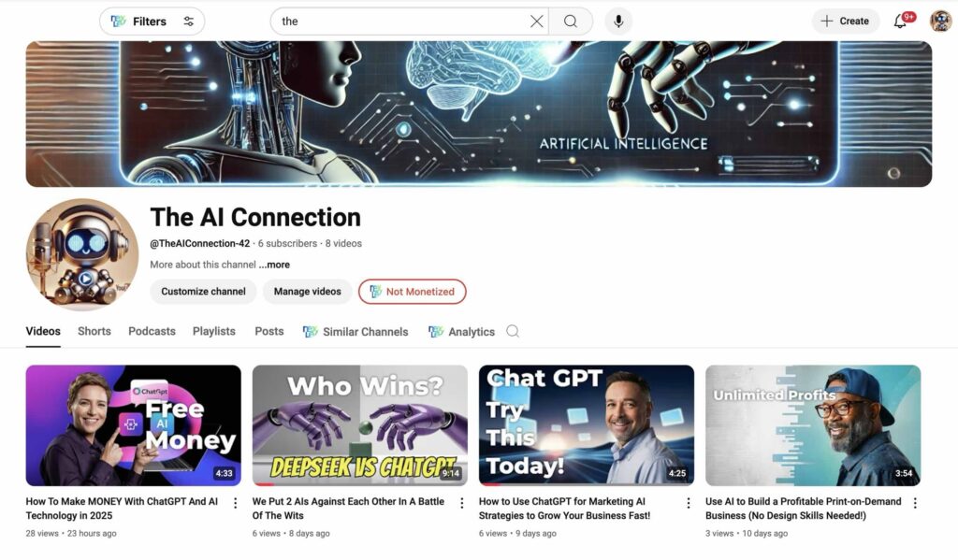Image resolution: width=958 pixels, height=560 pixels.
Task: Click '28 views • 23 hours ago' text
Action: 71,533
